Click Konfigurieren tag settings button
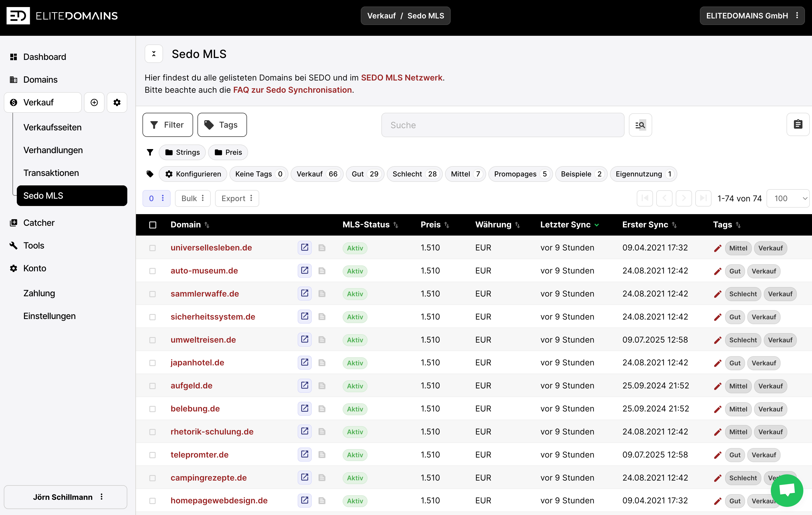Image resolution: width=812 pixels, height=515 pixels. (x=193, y=174)
